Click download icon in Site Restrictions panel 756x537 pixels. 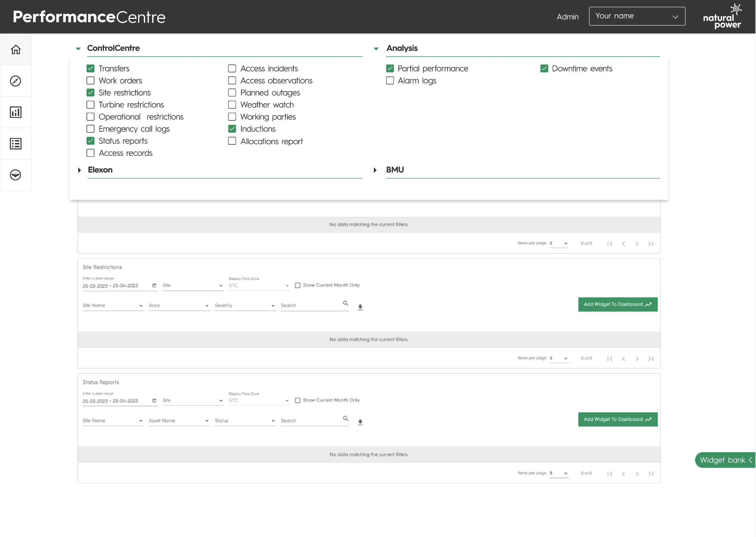tap(360, 307)
